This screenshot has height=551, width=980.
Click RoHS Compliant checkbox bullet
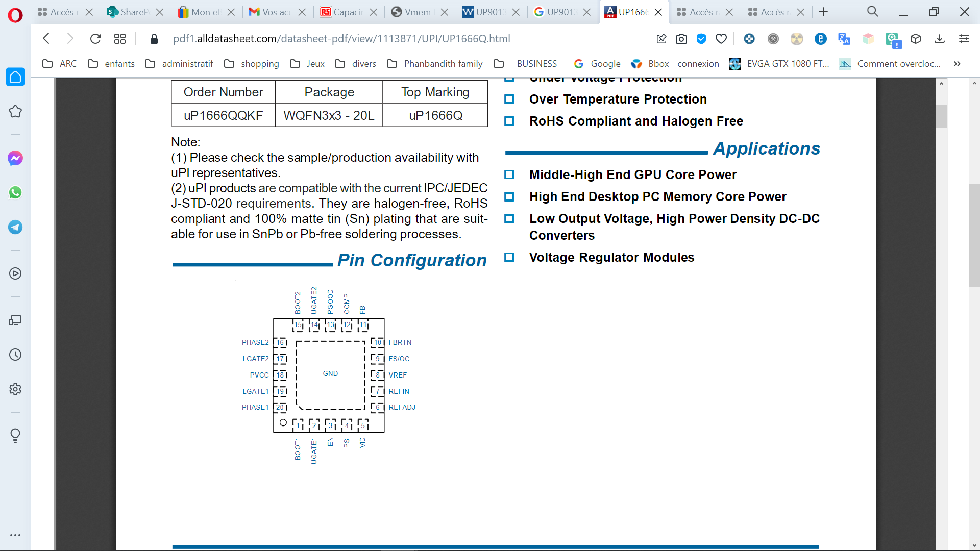coord(509,121)
